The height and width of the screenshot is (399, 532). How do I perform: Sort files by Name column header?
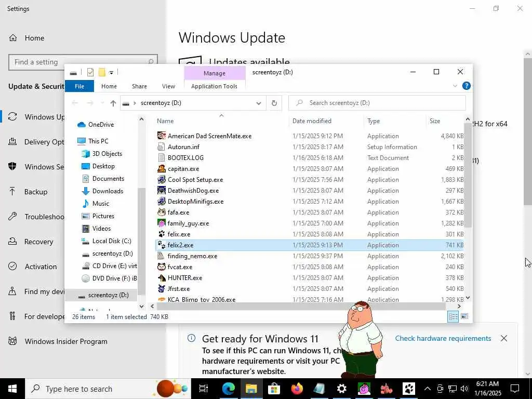click(x=165, y=121)
